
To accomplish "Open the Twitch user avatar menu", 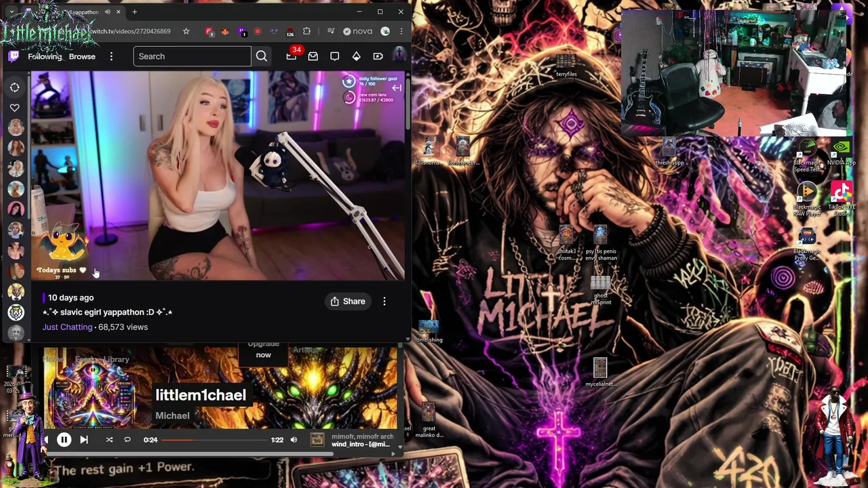I will point(399,56).
